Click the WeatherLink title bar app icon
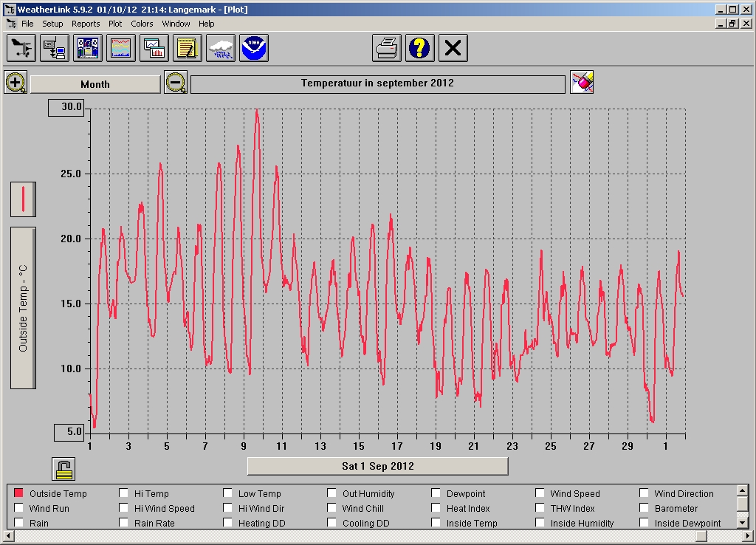The image size is (756, 545). coord(10,9)
